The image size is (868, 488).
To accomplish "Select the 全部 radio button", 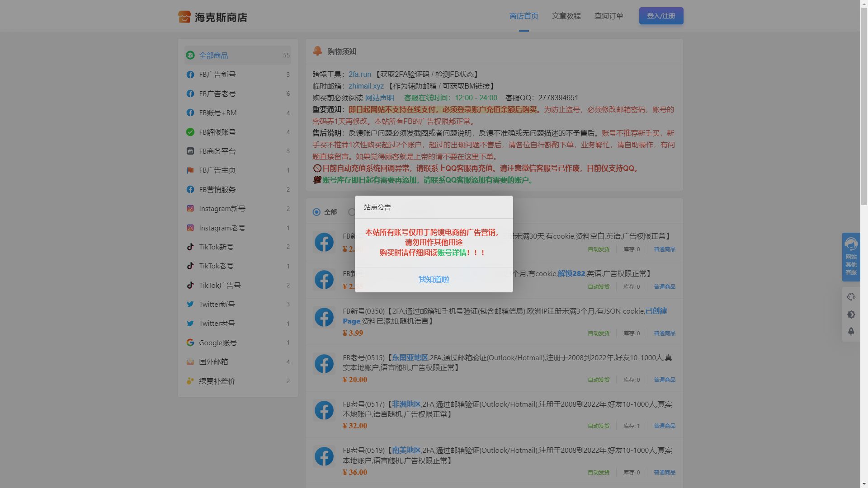I will click(316, 212).
